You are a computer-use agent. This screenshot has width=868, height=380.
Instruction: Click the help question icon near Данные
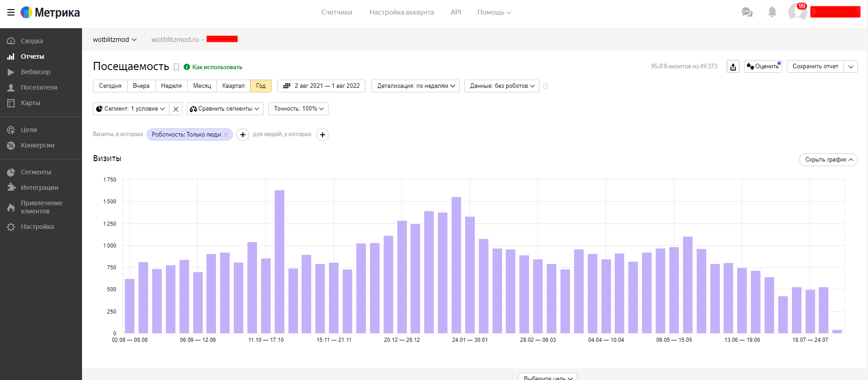pos(545,86)
